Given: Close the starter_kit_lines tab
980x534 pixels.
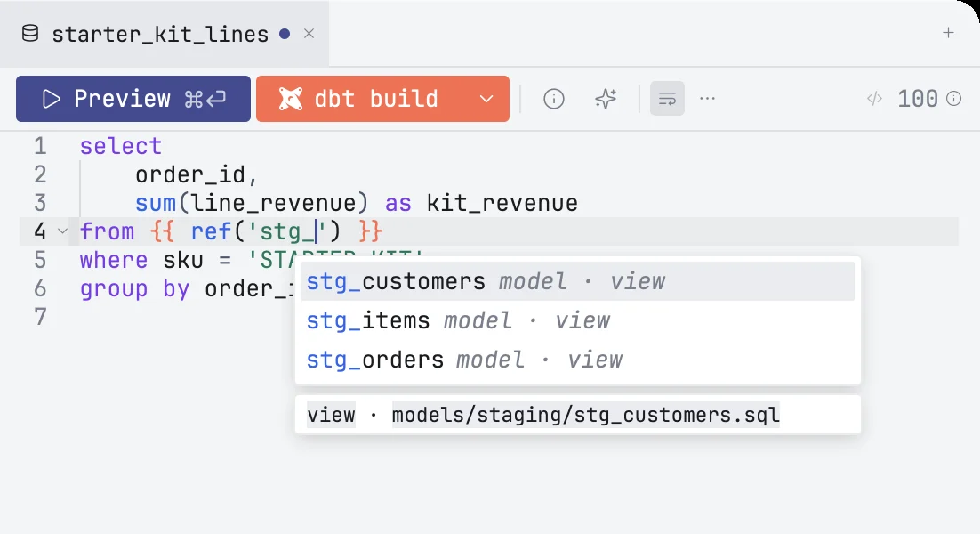Looking at the screenshot, I should tap(309, 34).
